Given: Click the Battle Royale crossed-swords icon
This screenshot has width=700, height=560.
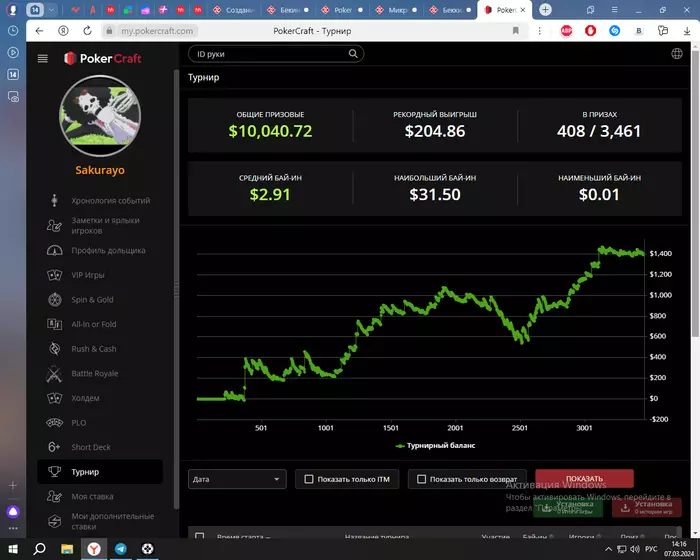Looking at the screenshot, I should click(54, 373).
